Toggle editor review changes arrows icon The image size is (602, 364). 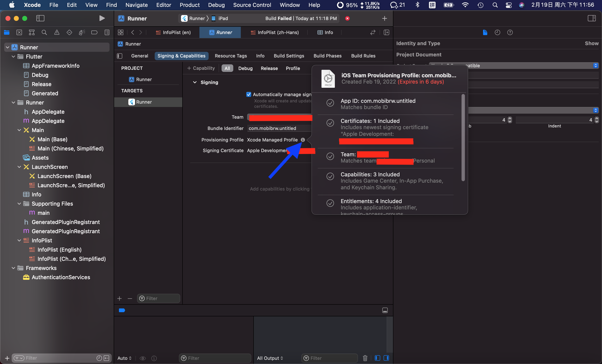373,32
